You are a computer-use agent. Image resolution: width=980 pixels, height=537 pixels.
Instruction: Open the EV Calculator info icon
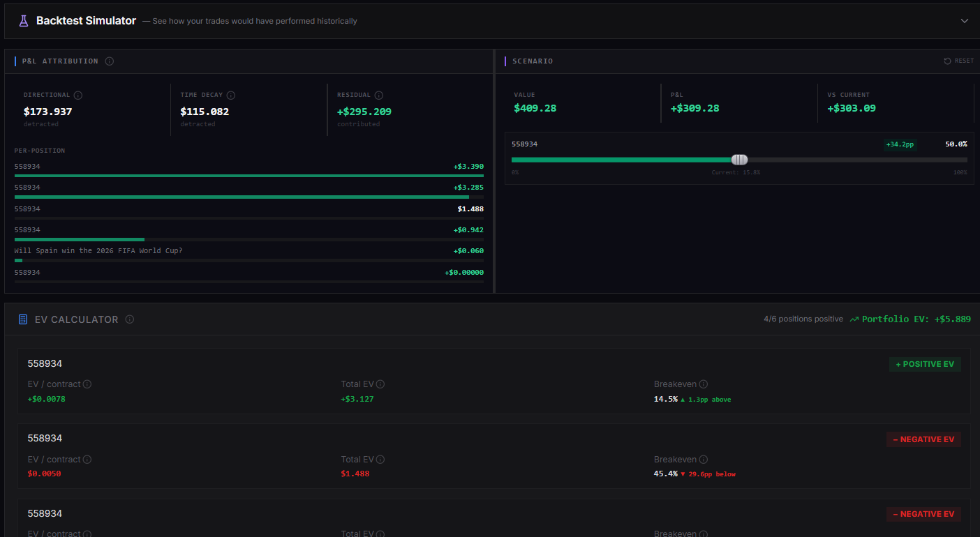130,319
